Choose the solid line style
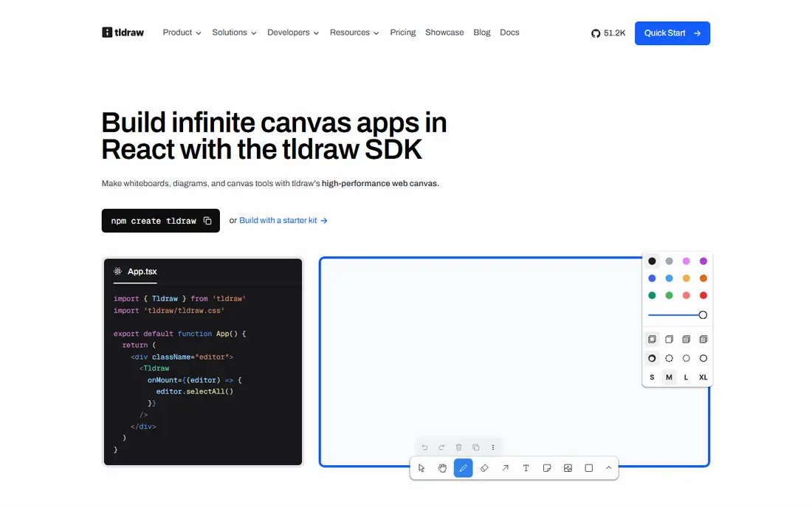 tap(703, 358)
